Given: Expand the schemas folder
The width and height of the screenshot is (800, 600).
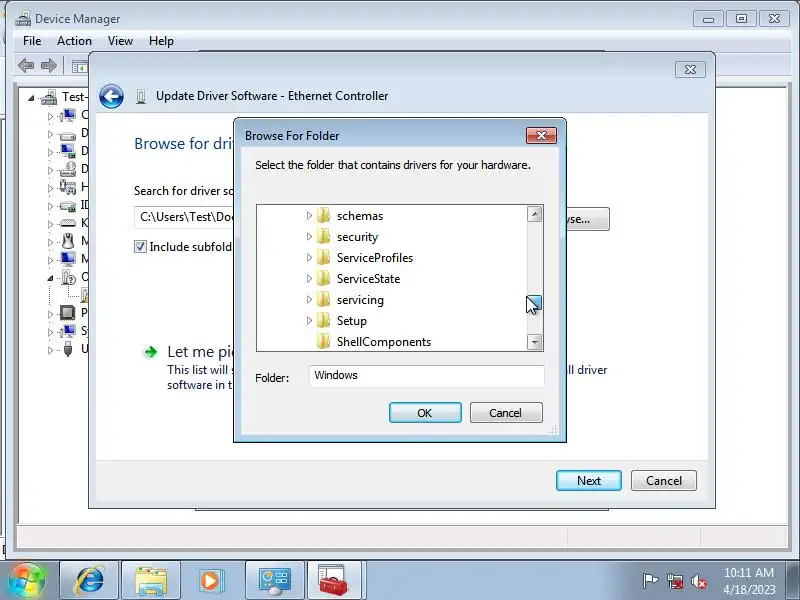Looking at the screenshot, I should point(309,216).
